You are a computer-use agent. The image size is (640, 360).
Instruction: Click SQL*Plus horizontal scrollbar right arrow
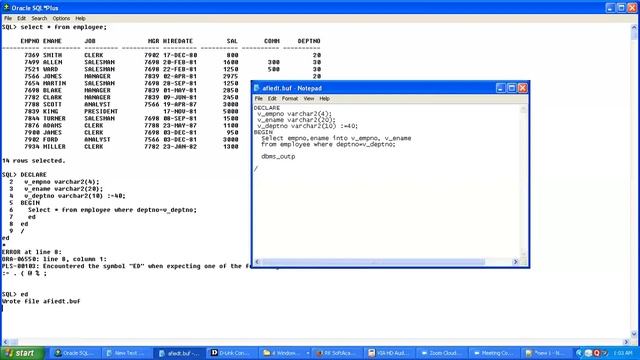pos(627,342)
